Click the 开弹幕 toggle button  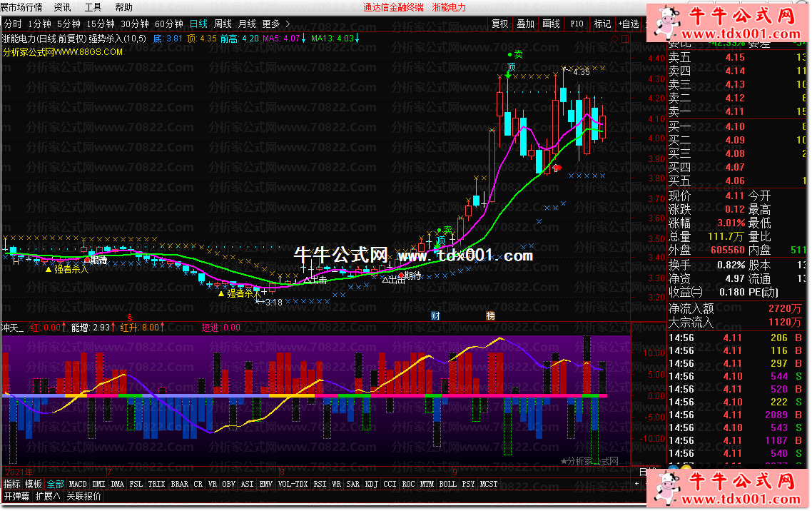16,497
